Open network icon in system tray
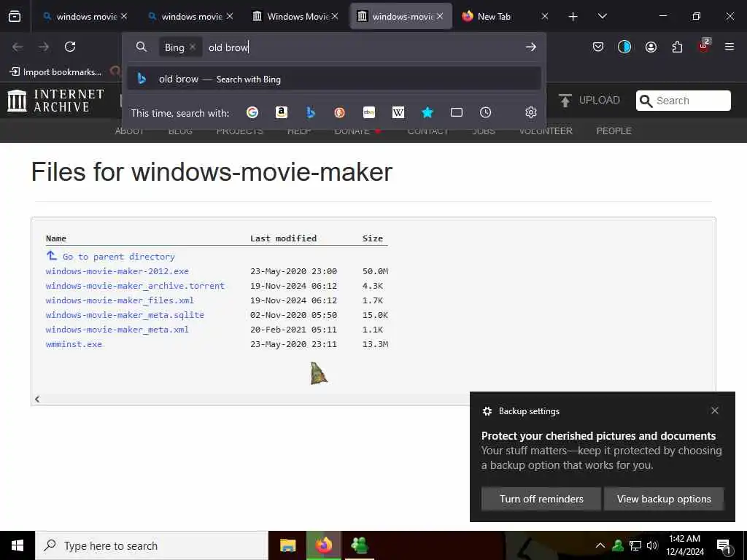 point(635,545)
